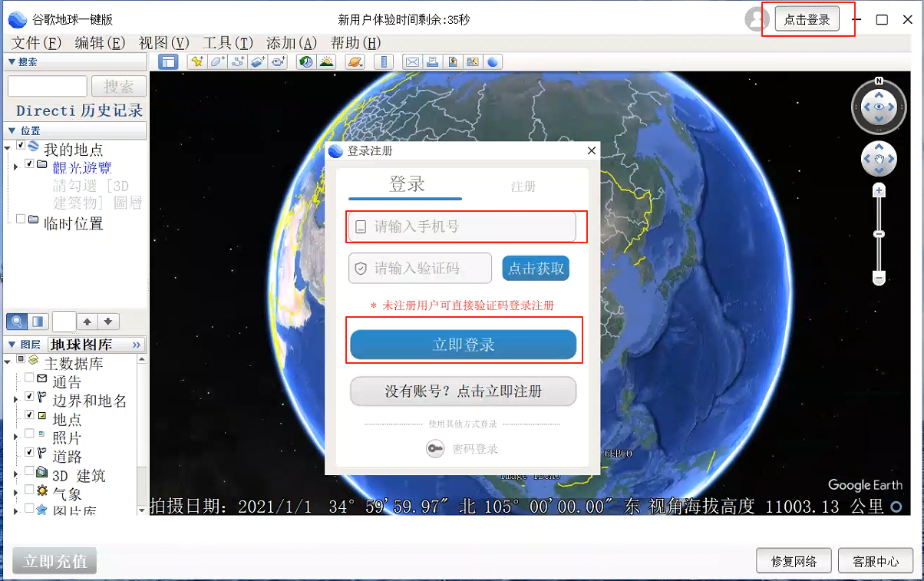Click the 立即充值 button
The image size is (924, 581).
(54, 561)
